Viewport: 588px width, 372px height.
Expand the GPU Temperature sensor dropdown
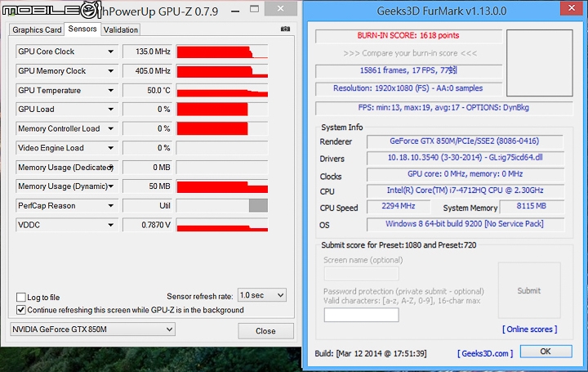pos(110,91)
